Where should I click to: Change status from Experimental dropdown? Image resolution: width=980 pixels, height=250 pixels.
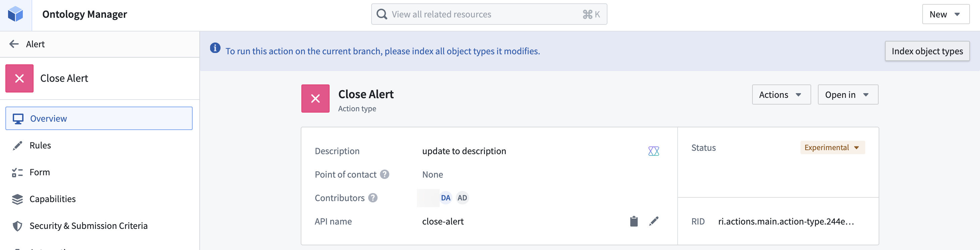[832, 147]
